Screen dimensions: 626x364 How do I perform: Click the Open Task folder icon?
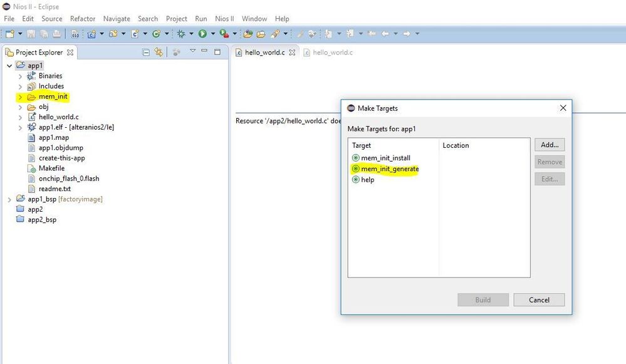coord(261,34)
